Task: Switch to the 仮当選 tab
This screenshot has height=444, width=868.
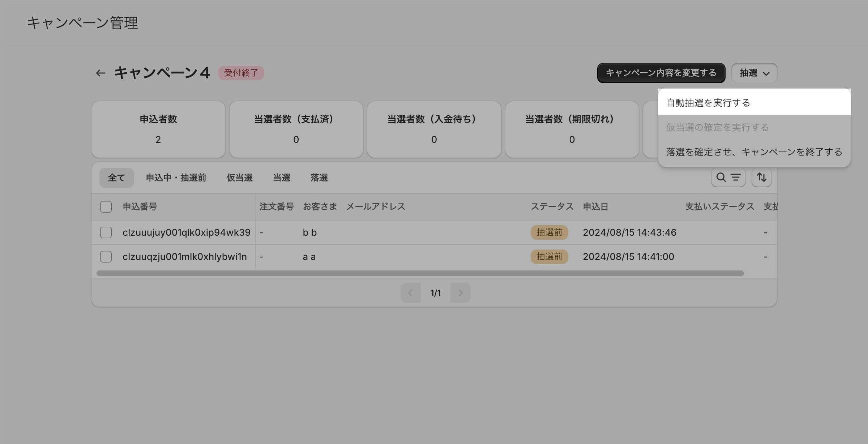Action: pyautogui.click(x=239, y=178)
